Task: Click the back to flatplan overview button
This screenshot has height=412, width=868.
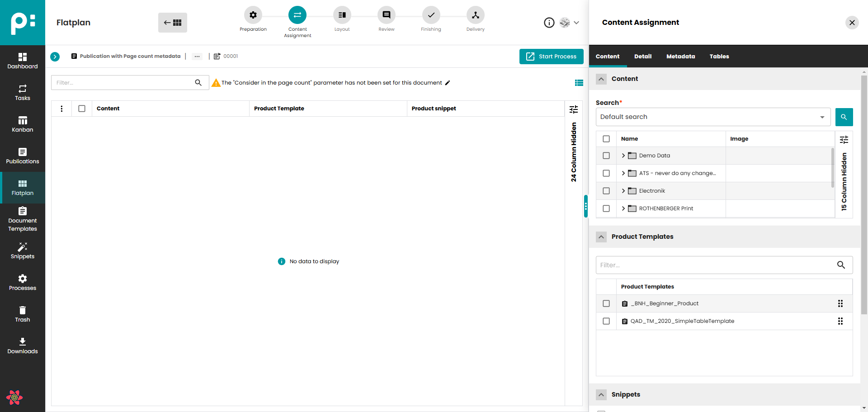Action: (173, 23)
